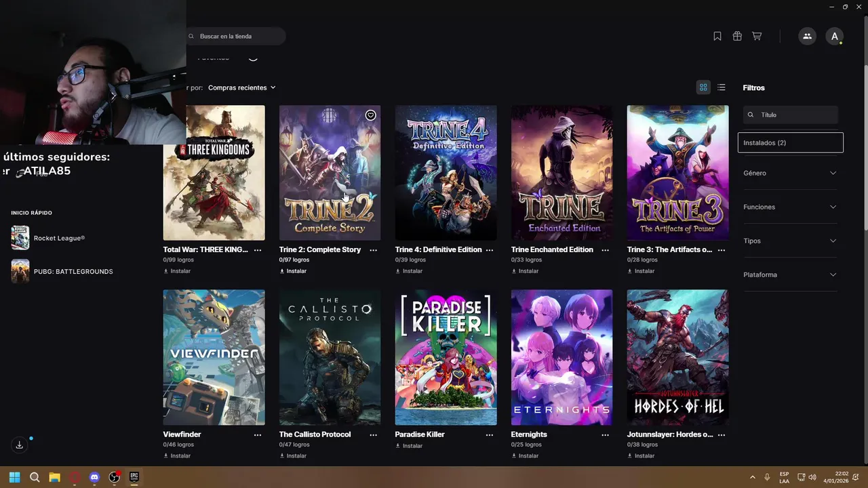The image size is (868, 488).
Task: Open options menu for Trine 3
Action: (721, 250)
